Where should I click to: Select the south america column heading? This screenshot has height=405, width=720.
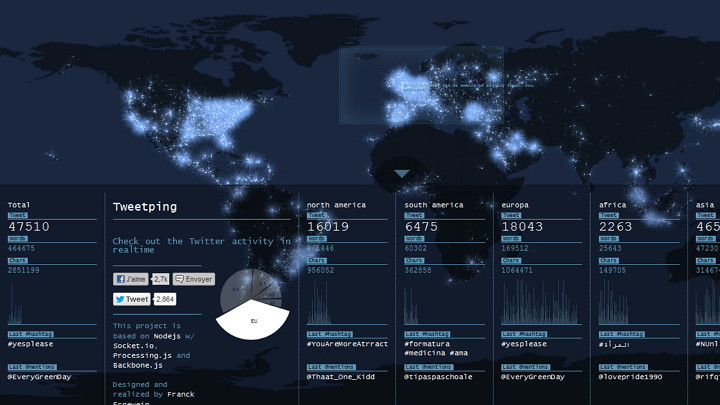433,205
